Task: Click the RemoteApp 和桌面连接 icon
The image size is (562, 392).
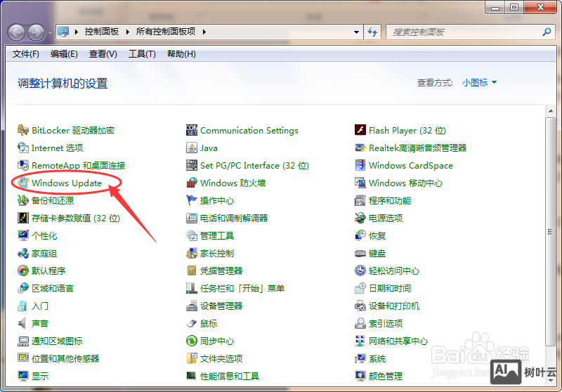Action: click(23, 165)
